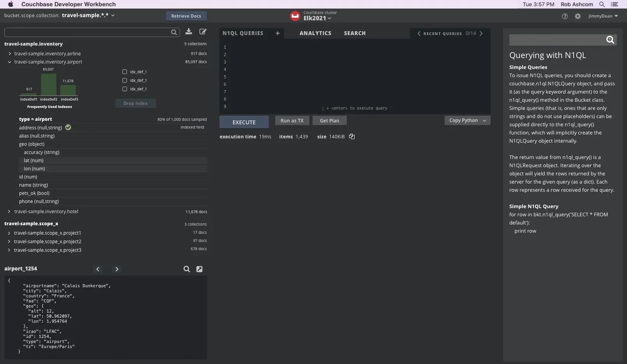627x364 pixels.
Task: Expand travel-sample.inventory.hotel collection
Action: click(9, 212)
